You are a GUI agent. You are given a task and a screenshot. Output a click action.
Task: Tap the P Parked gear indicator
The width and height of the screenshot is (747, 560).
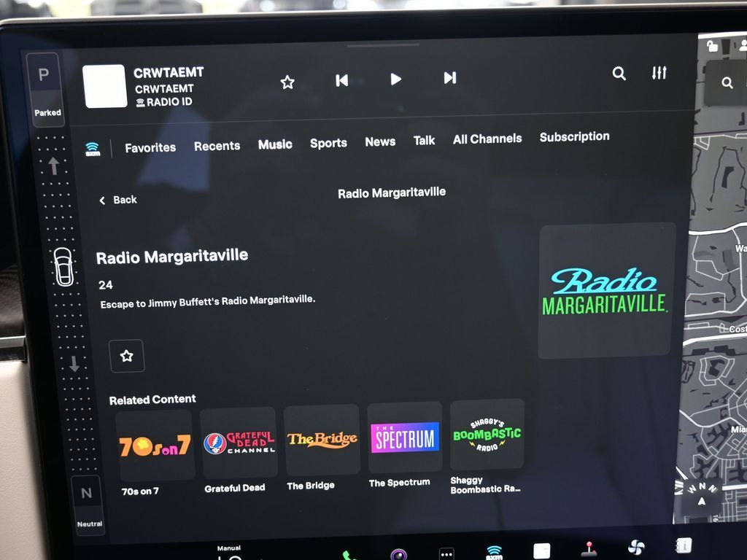point(46,90)
